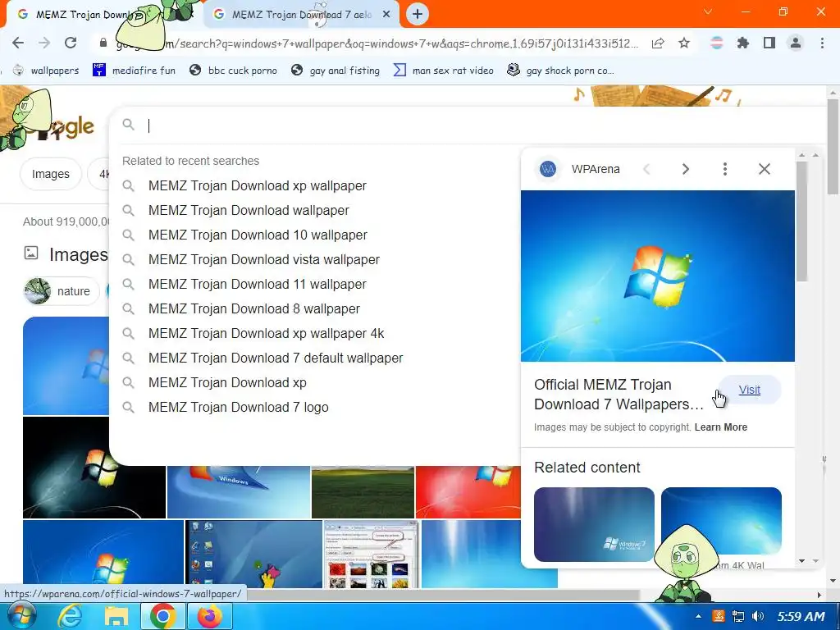Open the Chrome three-dot menu
840x630 pixels.
tap(822, 43)
